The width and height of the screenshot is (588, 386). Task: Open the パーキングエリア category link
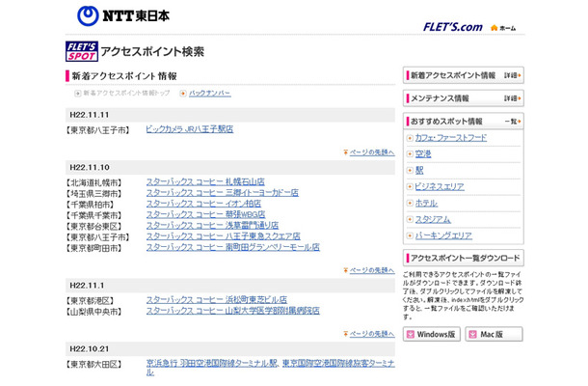coord(443,235)
